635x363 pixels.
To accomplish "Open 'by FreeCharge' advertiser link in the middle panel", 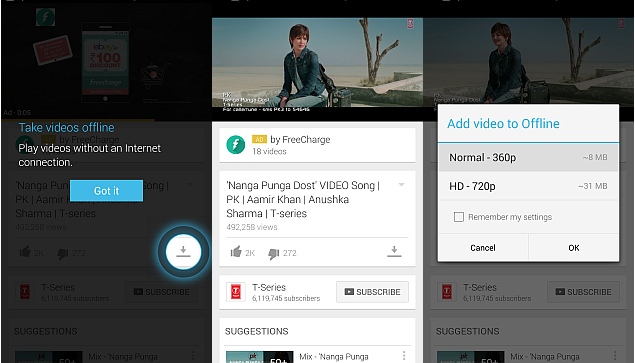I will coord(300,139).
